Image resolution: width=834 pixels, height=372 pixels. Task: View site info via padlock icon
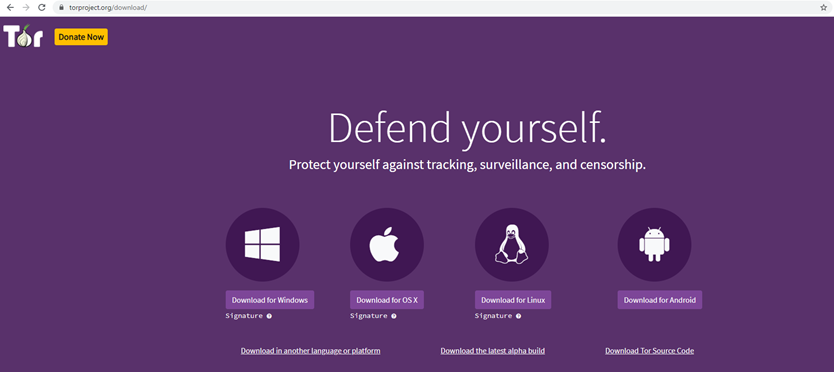tap(61, 7)
